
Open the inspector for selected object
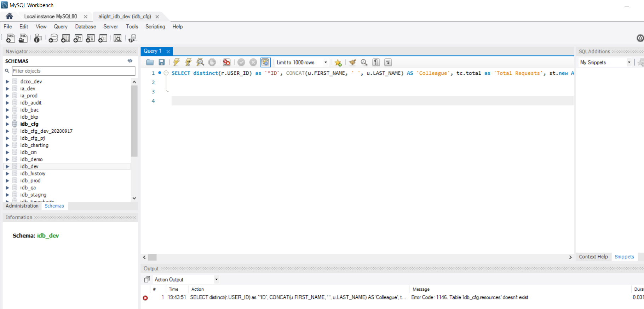pyautogui.click(x=38, y=38)
